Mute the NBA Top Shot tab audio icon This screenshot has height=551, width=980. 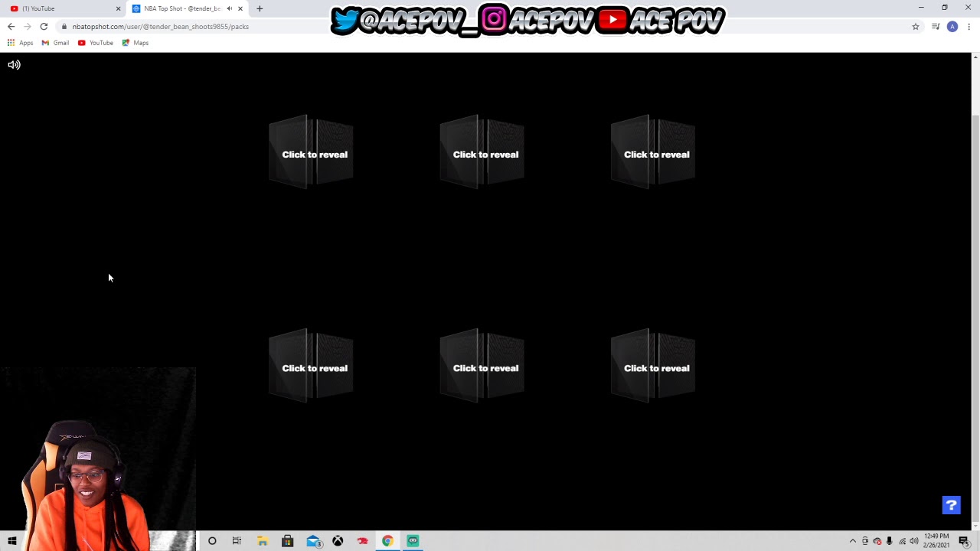pos(229,8)
